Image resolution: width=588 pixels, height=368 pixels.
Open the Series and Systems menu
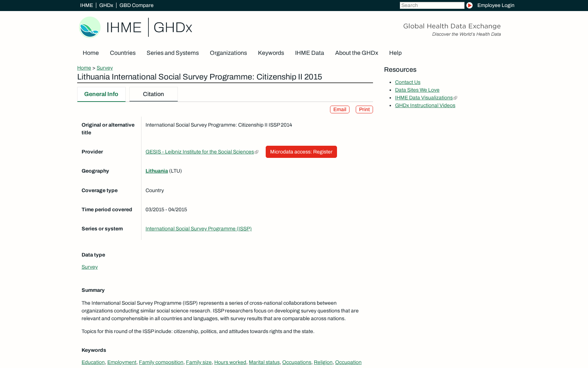(173, 53)
